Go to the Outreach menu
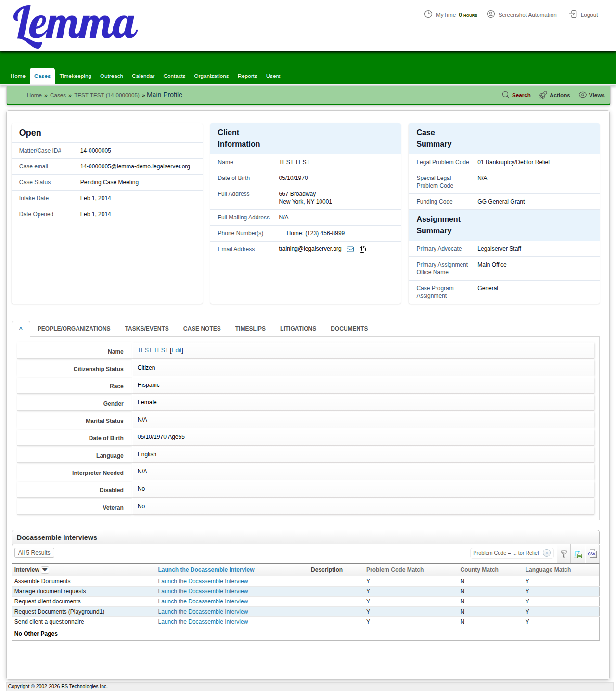 (112, 76)
